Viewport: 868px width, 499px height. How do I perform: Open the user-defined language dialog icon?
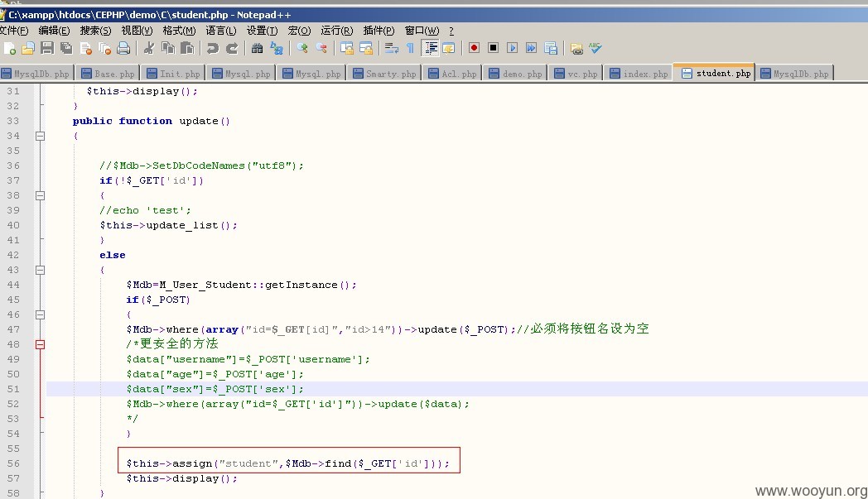click(x=449, y=49)
